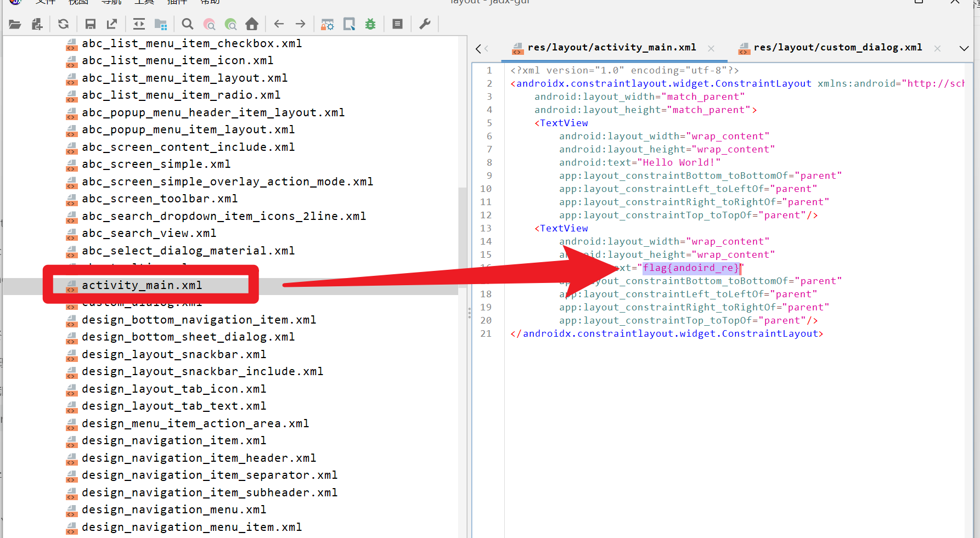This screenshot has width=980, height=538.
Task: Open design_bottom_sheet_dialog.xml
Action: (x=188, y=337)
